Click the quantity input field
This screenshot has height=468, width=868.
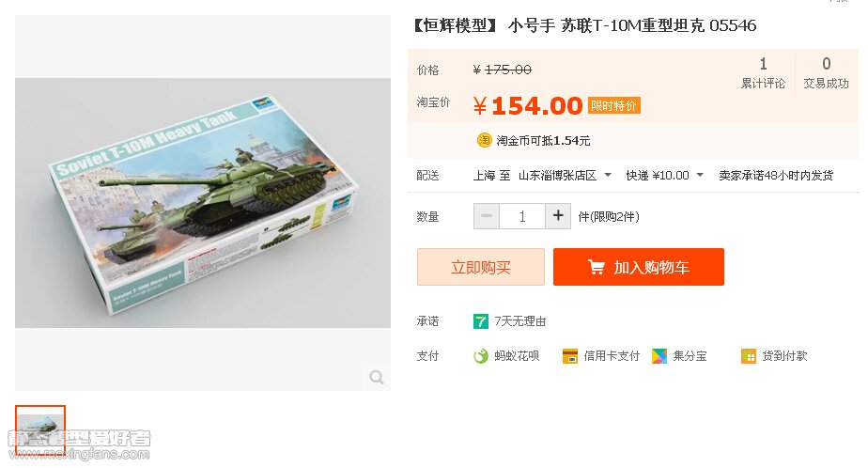(x=522, y=216)
